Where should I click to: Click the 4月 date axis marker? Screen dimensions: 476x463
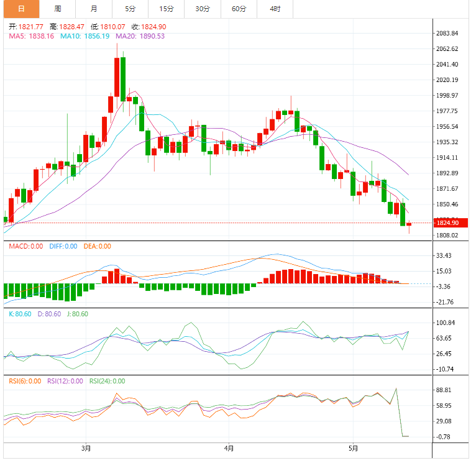[x=229, y=448]
